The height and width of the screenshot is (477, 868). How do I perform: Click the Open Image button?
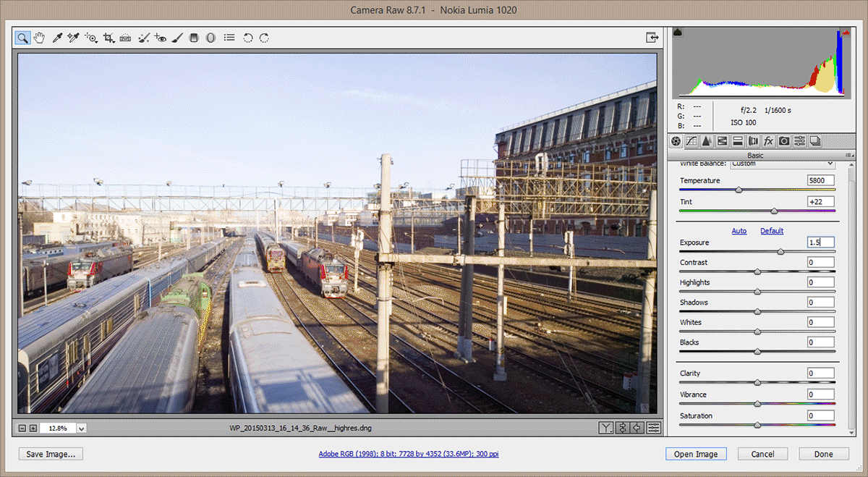(696, 454)
